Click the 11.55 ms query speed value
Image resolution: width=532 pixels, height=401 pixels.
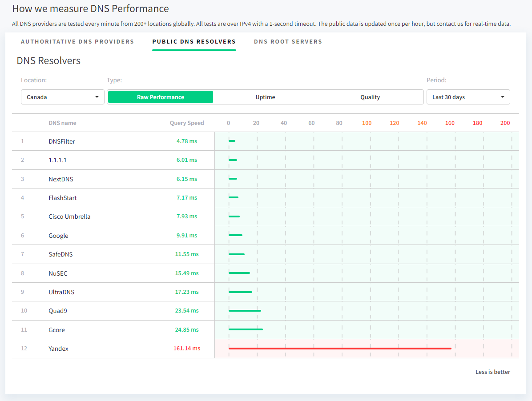click(x=187, y=254)
